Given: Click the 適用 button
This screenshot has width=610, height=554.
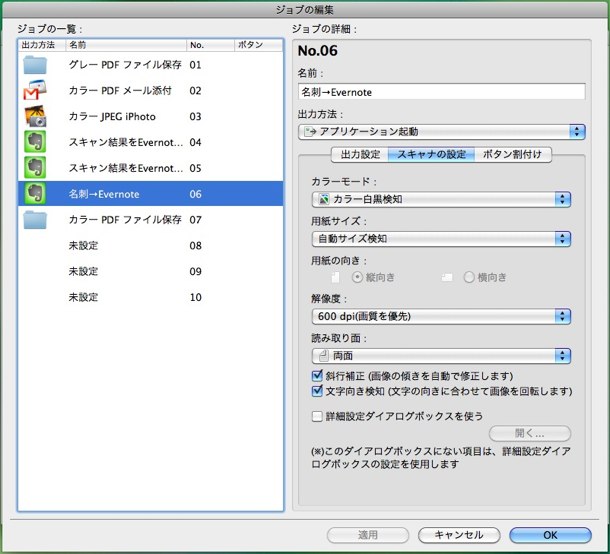Looking at the screenshot, I should [368, 535].
